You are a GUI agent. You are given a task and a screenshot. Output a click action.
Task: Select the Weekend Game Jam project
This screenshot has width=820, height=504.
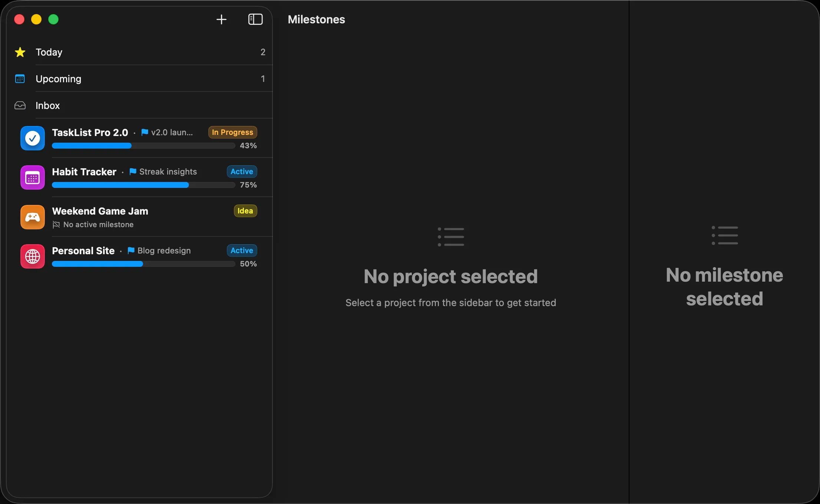[139, 217]
